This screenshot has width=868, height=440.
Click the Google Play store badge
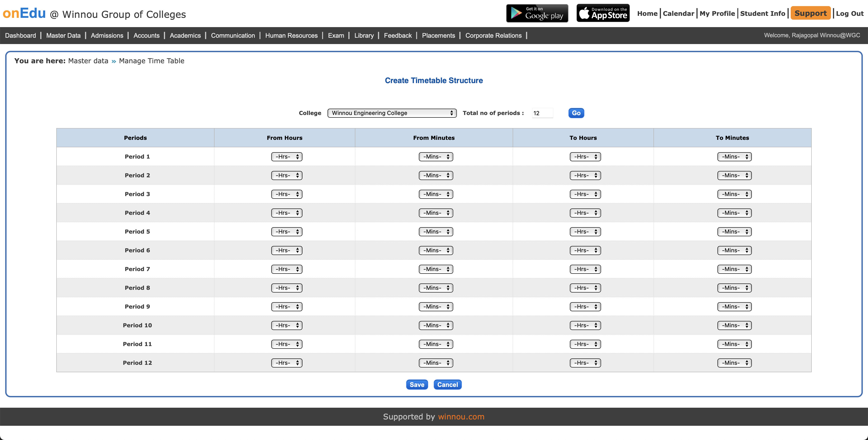[x=537, y=14]
